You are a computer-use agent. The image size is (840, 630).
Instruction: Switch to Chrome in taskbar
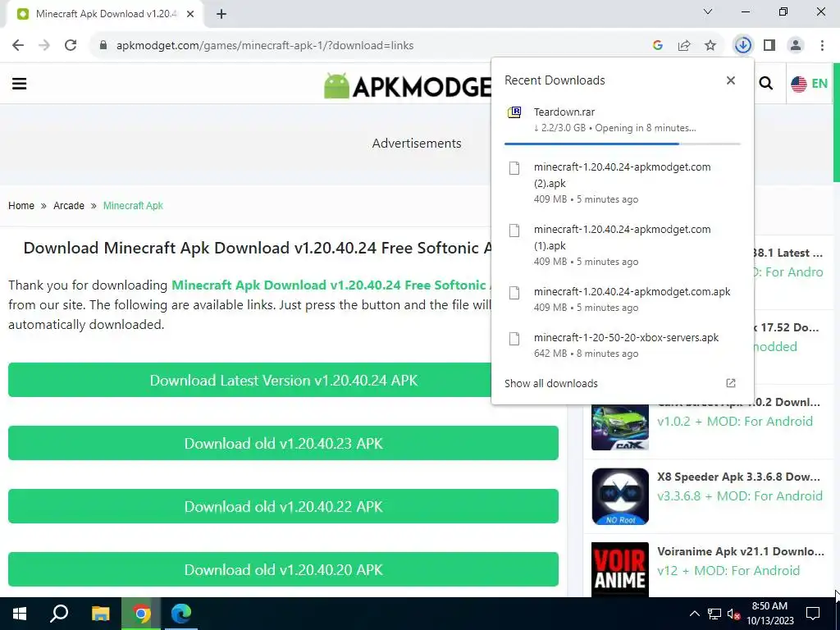[x=141, y=614]
